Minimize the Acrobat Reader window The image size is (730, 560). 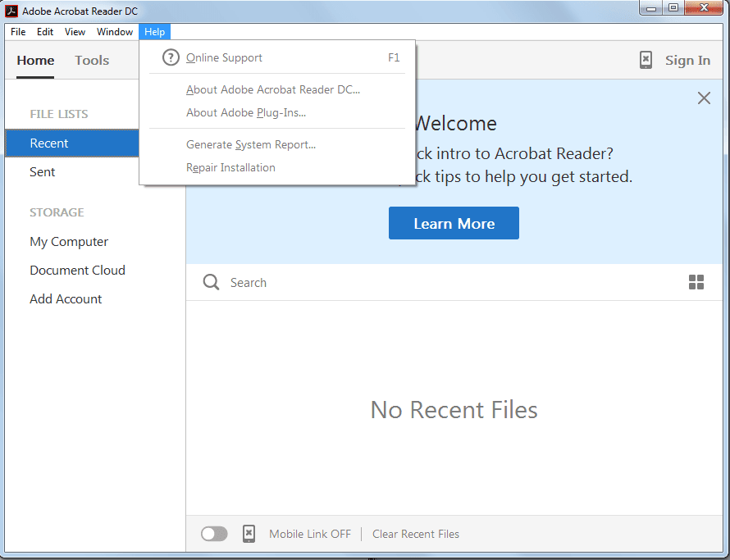(651, 8)
